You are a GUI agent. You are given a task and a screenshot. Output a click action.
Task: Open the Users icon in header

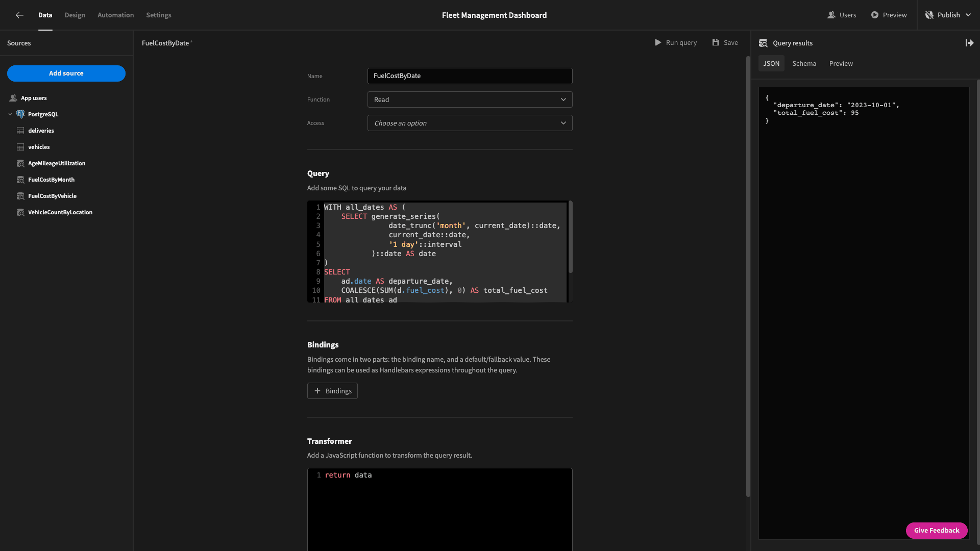831,15
